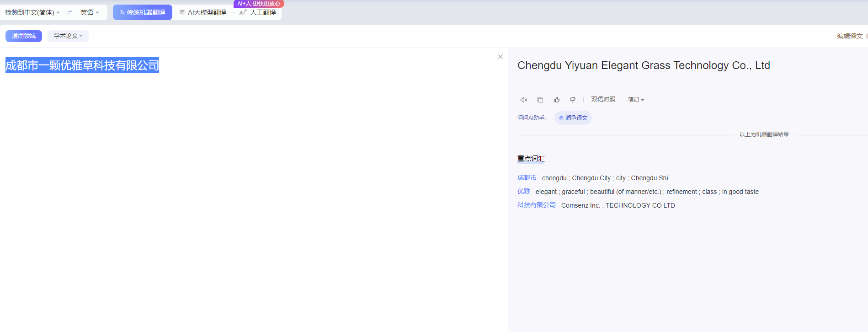Image resolution: width=868 pixels, height=332 pixels.
Task: Select the 通用领域 domain button
Action: pyautogui.click(x=24, y=36)
